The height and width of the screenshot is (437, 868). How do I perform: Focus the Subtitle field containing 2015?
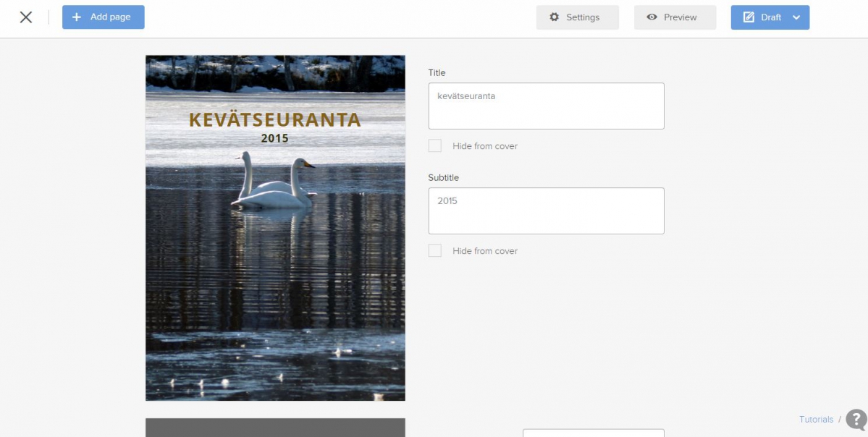click(546, 211)
